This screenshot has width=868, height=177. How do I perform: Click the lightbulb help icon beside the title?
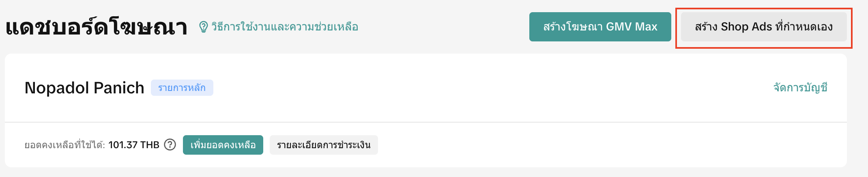point(204,27)
